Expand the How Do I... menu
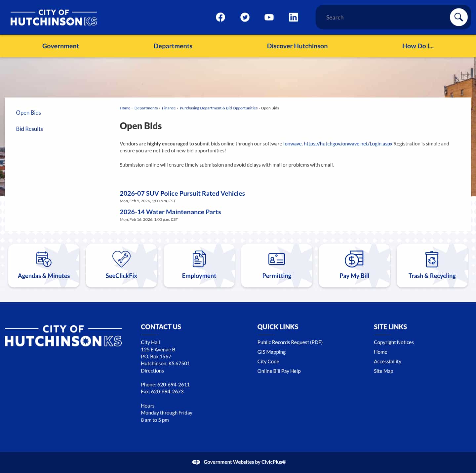The image size is (476, 473). click(x=417, y=46)
